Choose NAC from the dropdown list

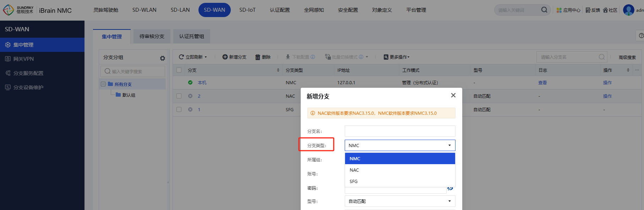click(400, 170)
